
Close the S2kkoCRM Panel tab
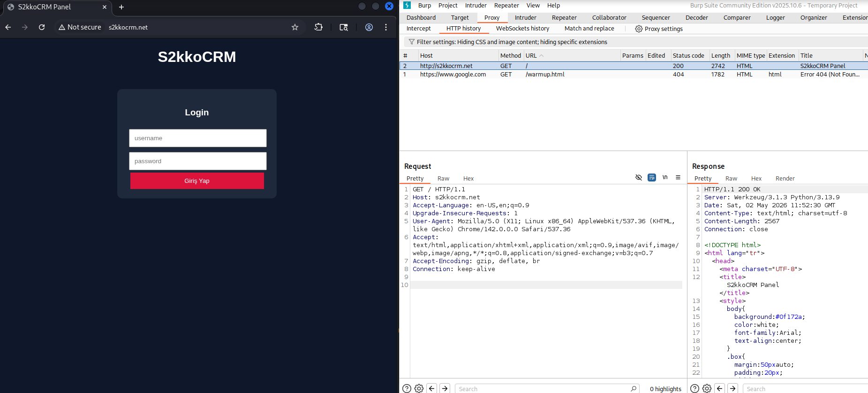105,7
